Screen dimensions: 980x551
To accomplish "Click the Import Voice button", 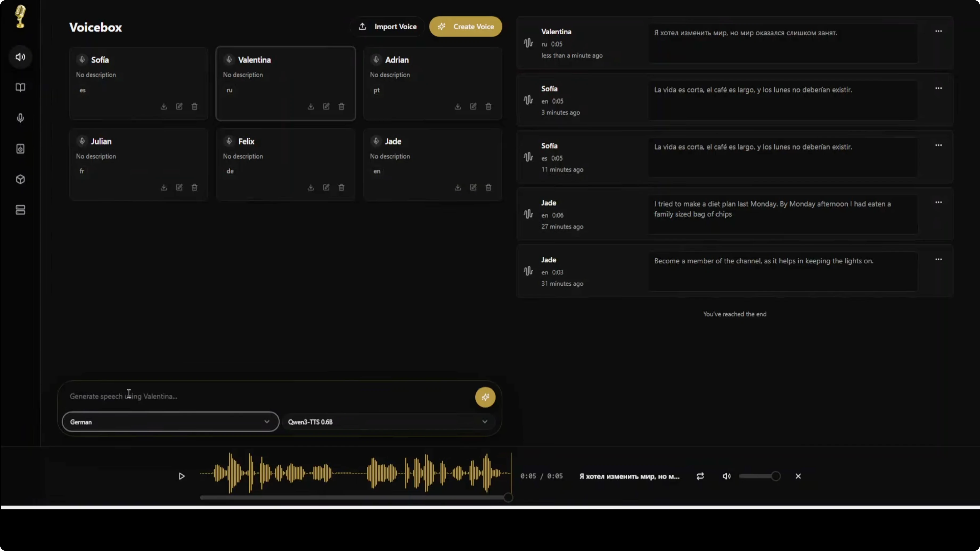I will 387,27.
